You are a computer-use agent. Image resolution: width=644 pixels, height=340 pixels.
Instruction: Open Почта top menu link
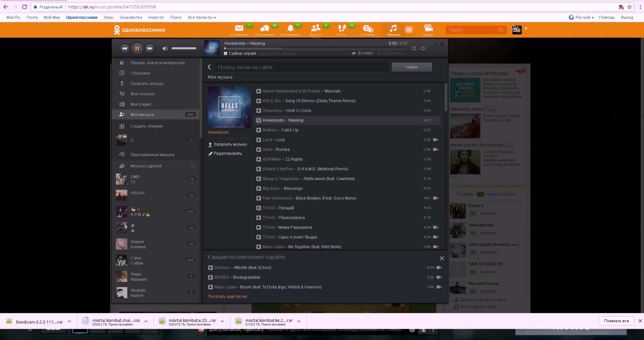(32, 18)
